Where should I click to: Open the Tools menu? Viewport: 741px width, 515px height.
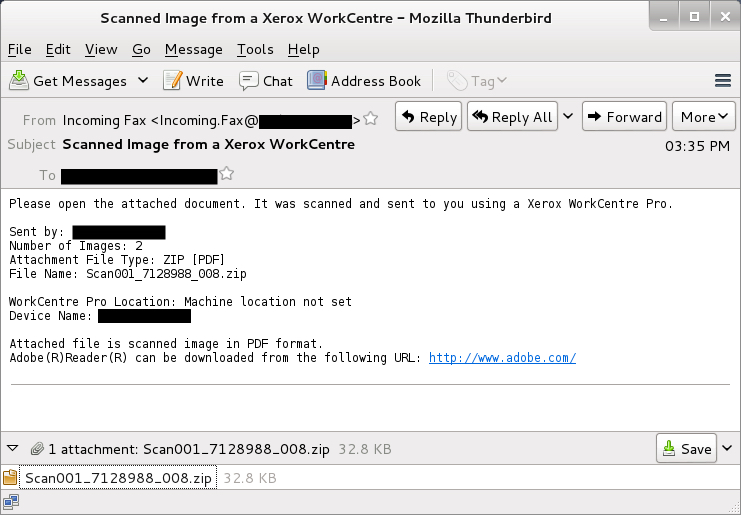pyautogui.click(x=255, y=49)
